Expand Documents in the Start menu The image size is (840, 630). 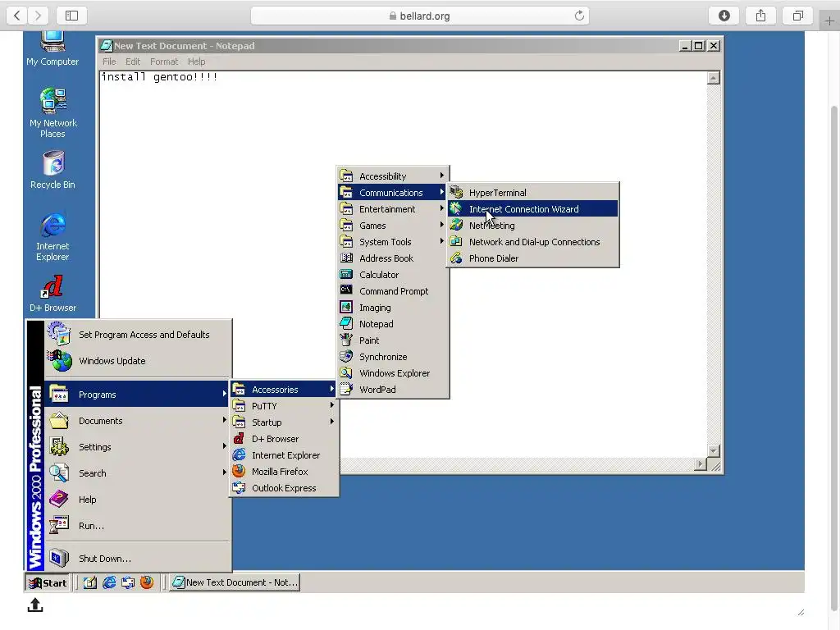point(138,421)
